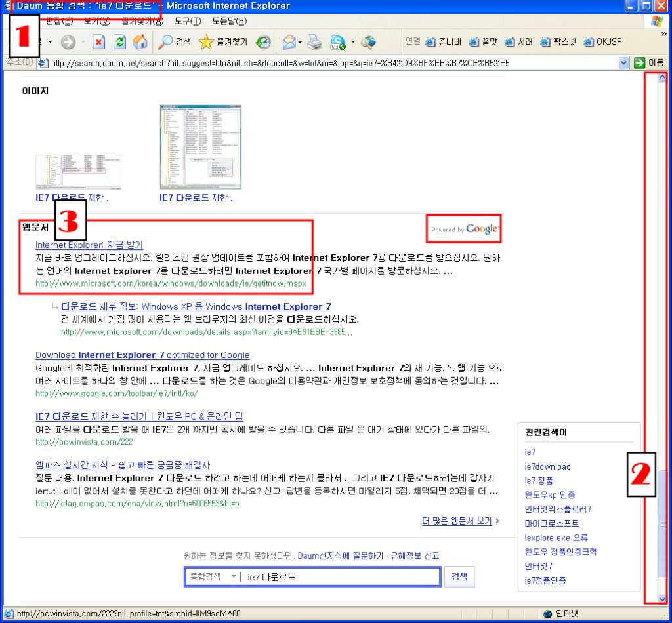
Task: Open the 팍스넷 links bar shortcut
Action: pyautogui.click(x=558, y=41)
